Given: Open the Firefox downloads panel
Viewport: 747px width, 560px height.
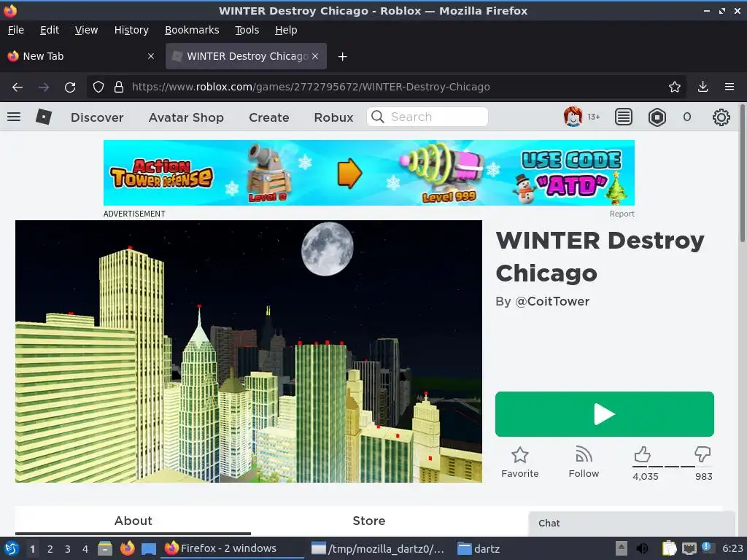Looking at the screenshot, I should click(703, 87).
